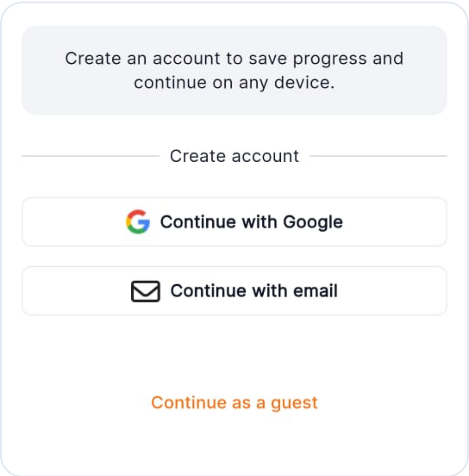Viewport: 469px width, 476px height.
Task: Click the 'Continue with email' text label
Action: point(254,291)
